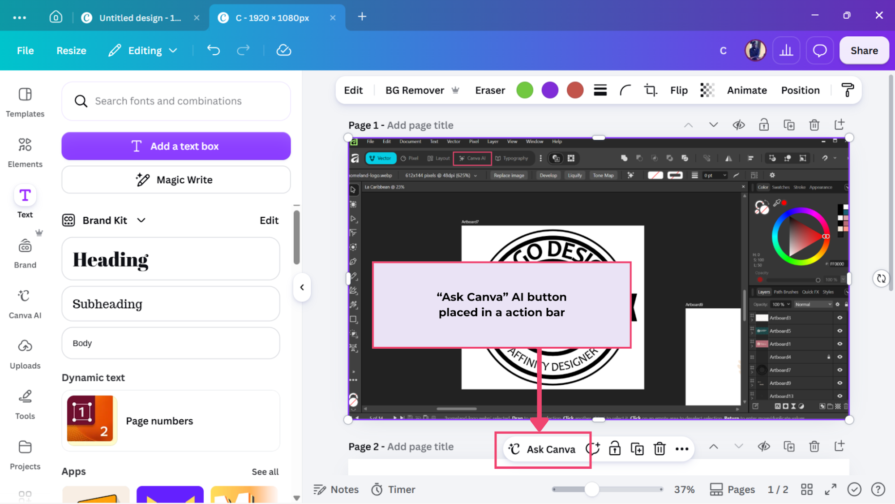Open the Uploads sidebar panel
The height and width of the screenshot is (504, 895).
pyautogui.click(x=25, y=354)
